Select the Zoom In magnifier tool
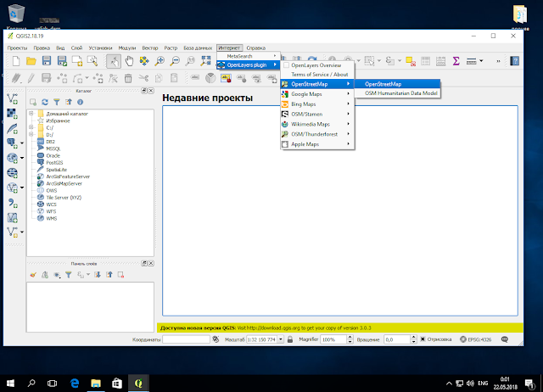Image resolution: width=543 pixels, height=392 pixels. pyautogui.click(x=160, y=61)
